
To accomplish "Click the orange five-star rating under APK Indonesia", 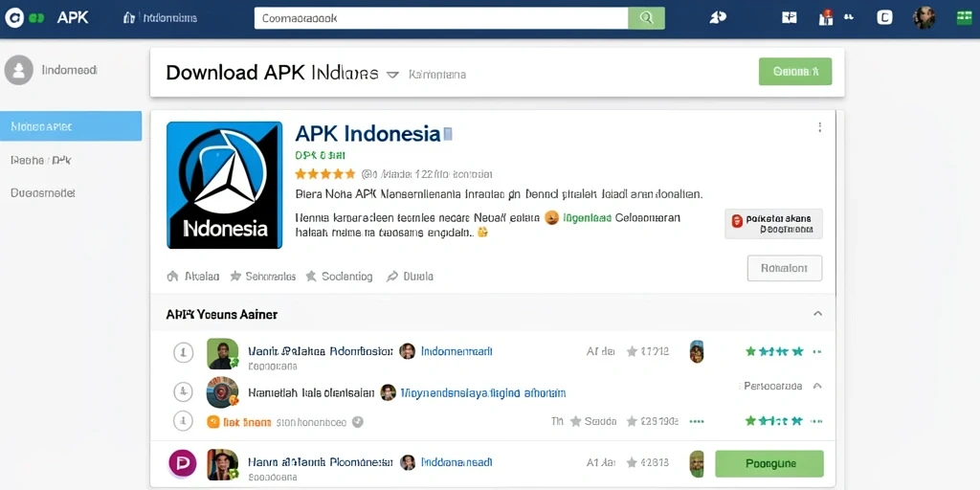I will tap(325, 174).
